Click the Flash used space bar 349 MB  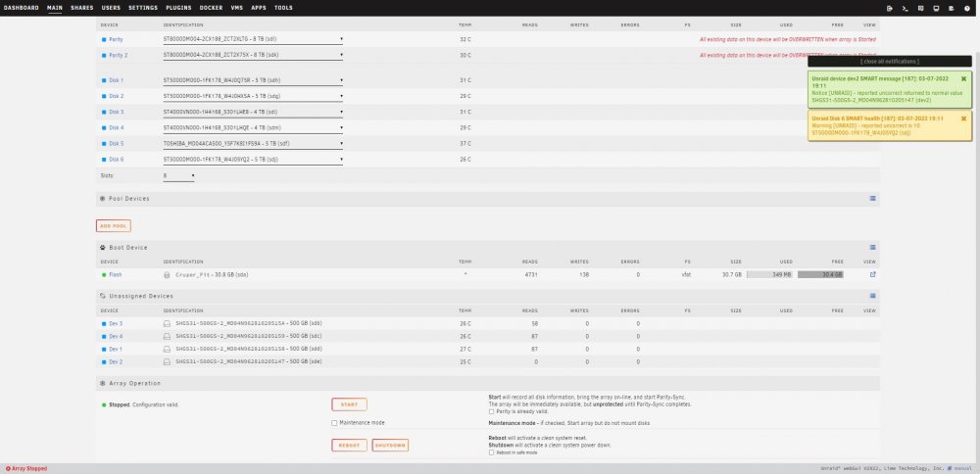click(770, 274)
